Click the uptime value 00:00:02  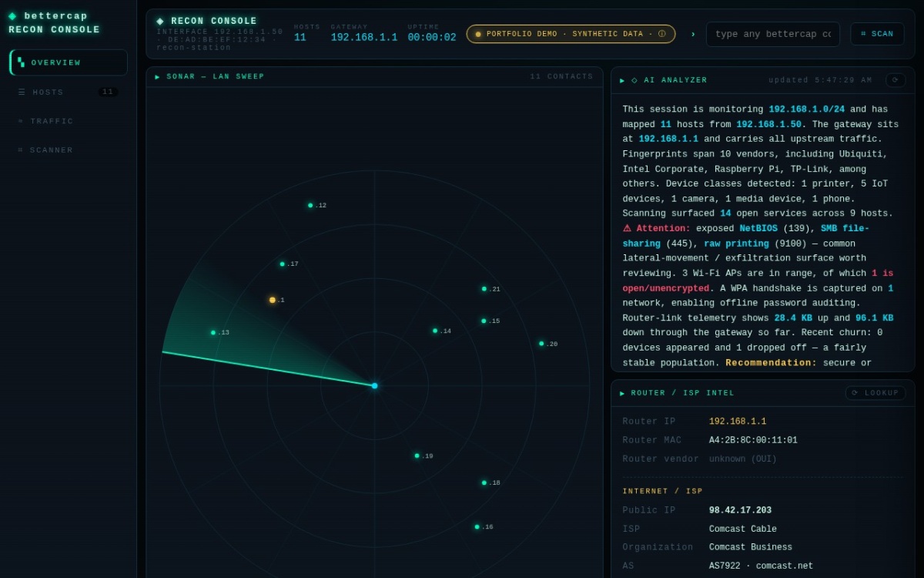point(432,37)
